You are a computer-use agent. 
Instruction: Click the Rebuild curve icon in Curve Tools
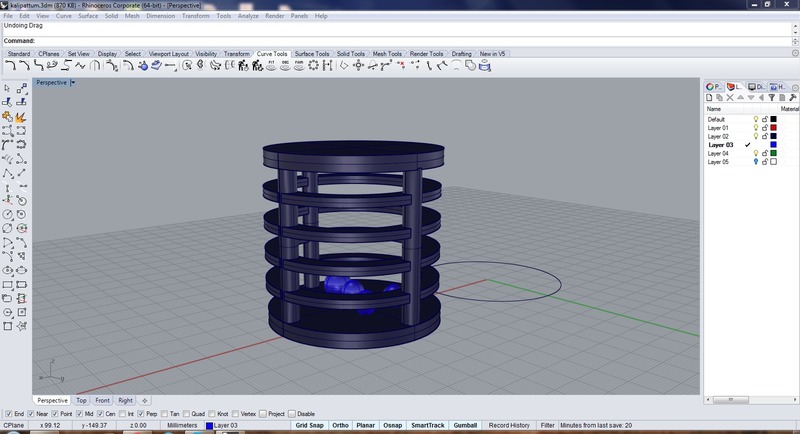click(x=243, y=65)
